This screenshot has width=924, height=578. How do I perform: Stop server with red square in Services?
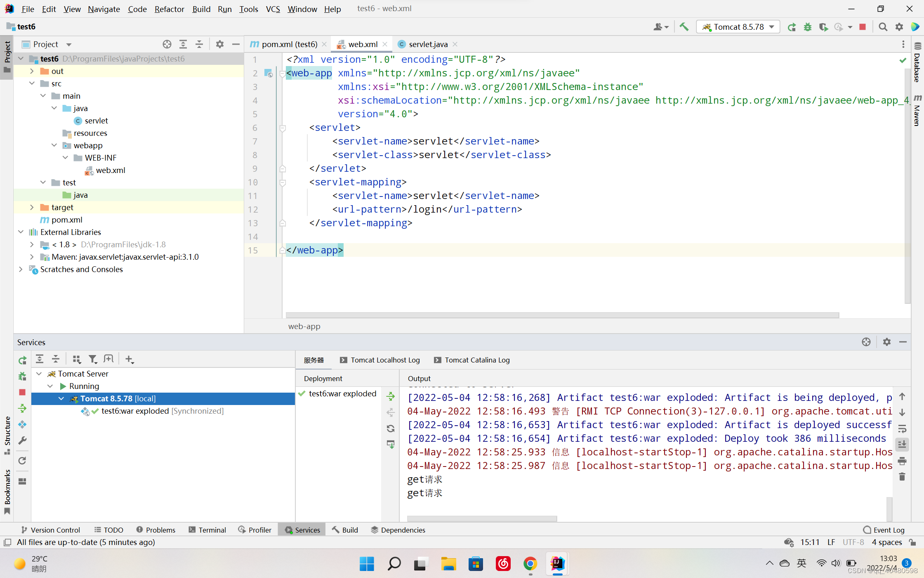pos(22,392)
